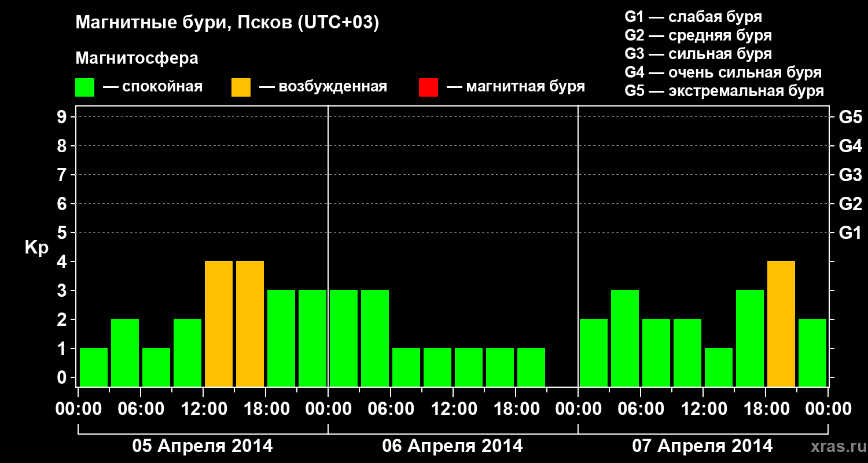868x463 pixels.
Task: Select the Kp 1 bar starting 06:00 on 06 April
Action: 406,367
